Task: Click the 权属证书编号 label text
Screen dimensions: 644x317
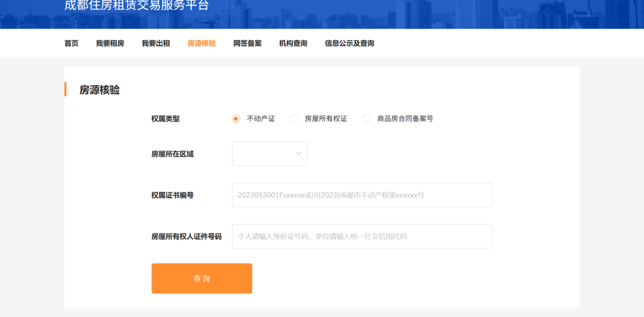Action: pos(172,195)
